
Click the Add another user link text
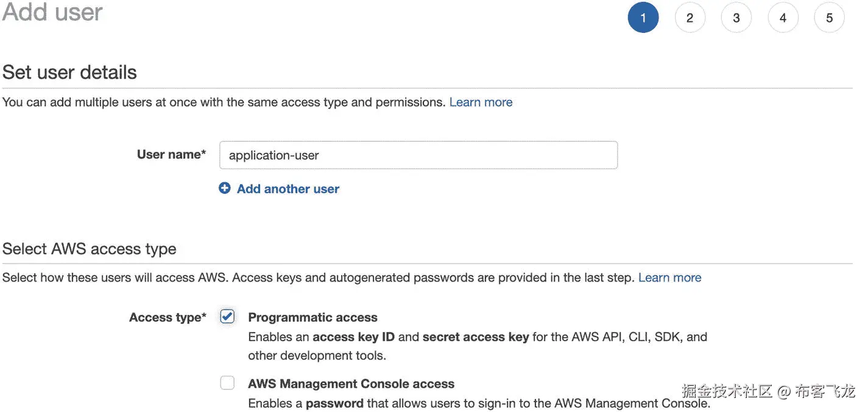click(x=288, y=189)
